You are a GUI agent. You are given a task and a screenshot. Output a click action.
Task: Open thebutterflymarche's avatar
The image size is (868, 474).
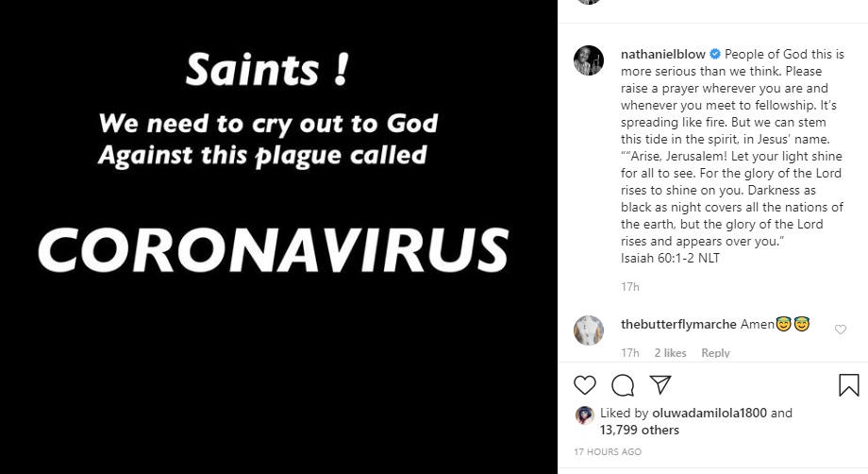[589, 330]
